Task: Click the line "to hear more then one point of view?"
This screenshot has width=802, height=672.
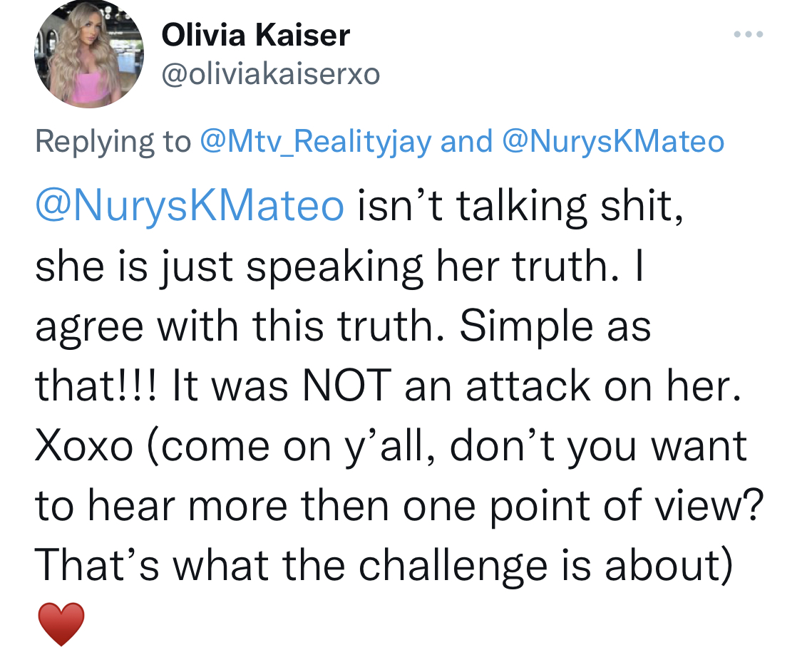Action: [x=399, y=506]
